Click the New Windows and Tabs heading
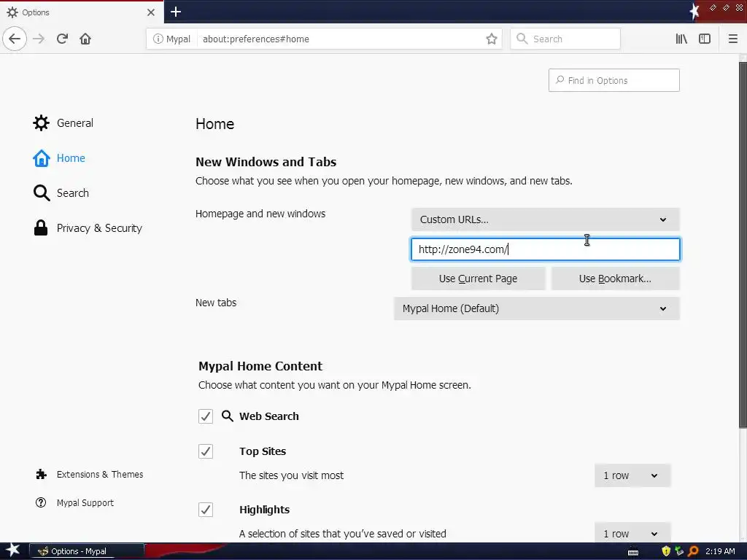Viewport: 747px width, 560px height. (266, 162)
